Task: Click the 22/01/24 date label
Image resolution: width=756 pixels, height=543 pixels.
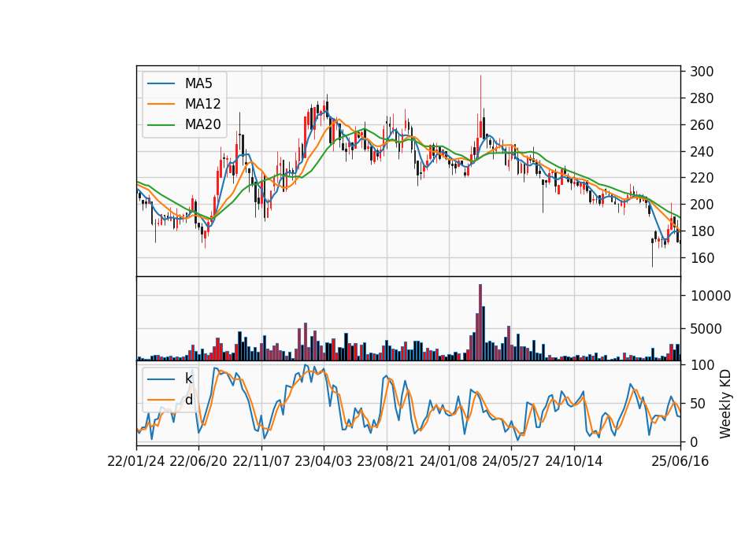Action: pos(136,461)
